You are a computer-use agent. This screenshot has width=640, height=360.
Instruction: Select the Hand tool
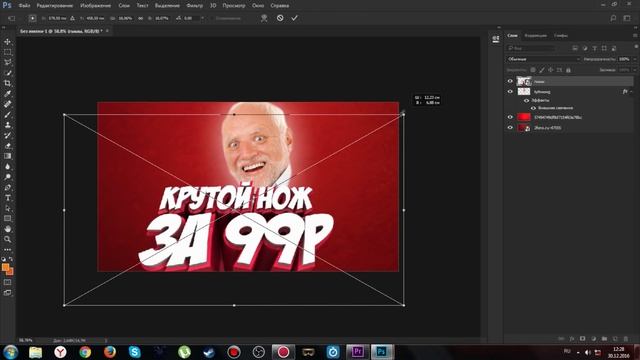(7, 229)
